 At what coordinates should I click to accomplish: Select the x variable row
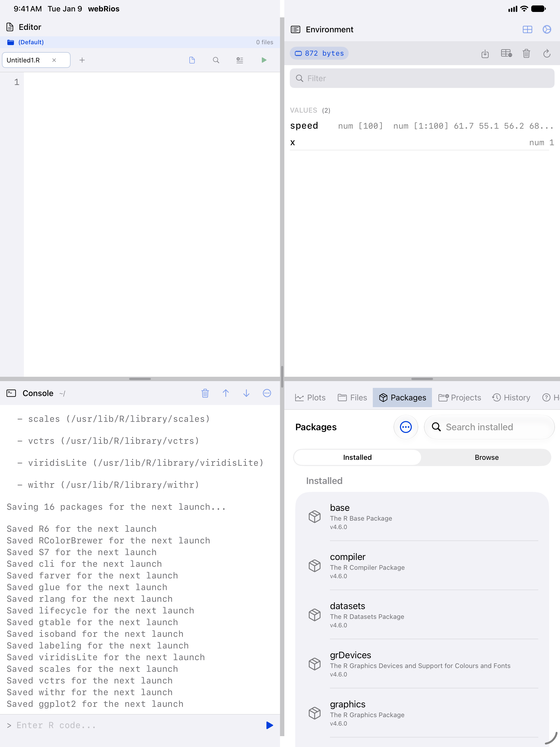coord(422,143)
